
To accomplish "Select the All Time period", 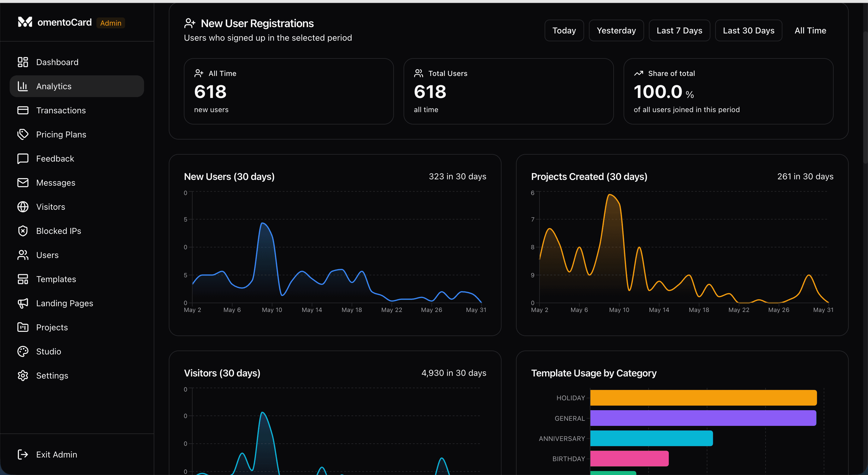I will pyautogui.click(x=810, y=30).
